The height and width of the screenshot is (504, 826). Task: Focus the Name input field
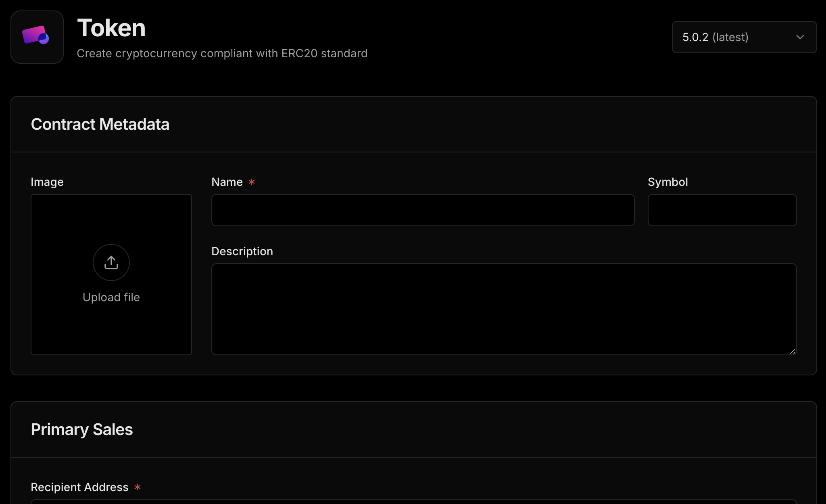(x=423, y=210)
